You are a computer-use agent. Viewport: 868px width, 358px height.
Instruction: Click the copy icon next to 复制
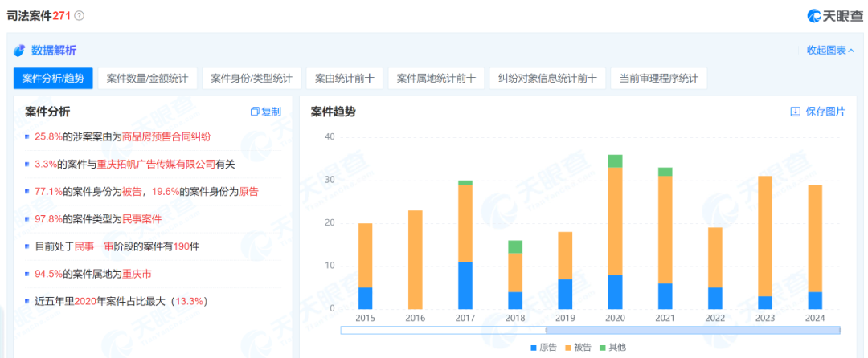[255, 112]
